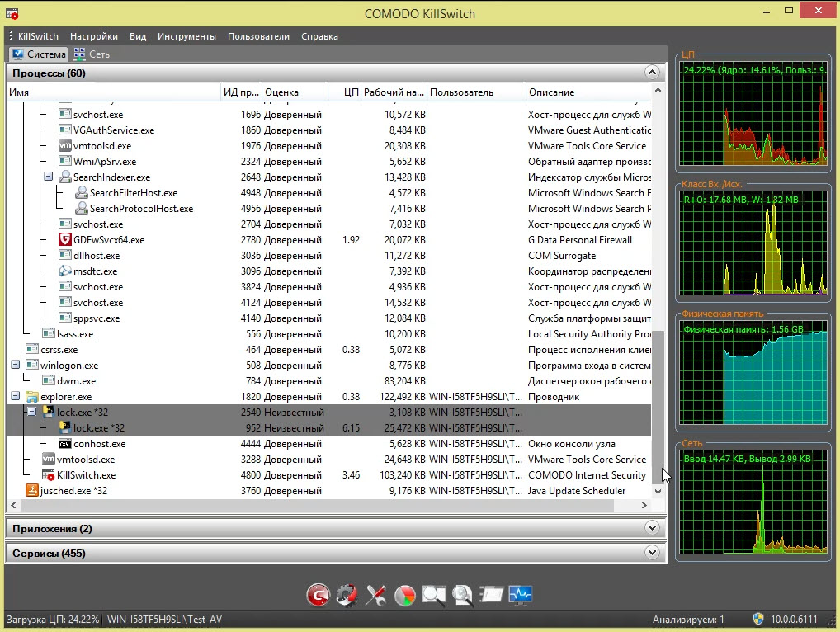
Task: Open the wrench and screwdriver tools icon
Action: pos(376,594)
